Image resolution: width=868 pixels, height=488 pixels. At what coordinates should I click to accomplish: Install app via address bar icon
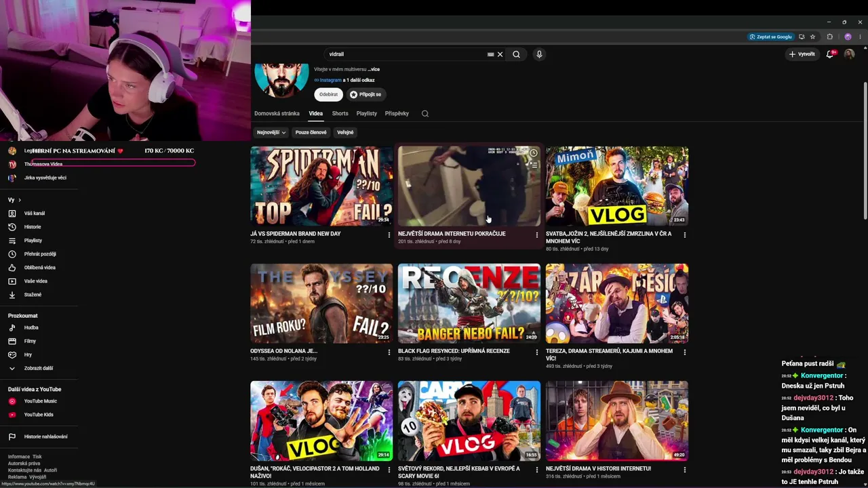point(802,37)
